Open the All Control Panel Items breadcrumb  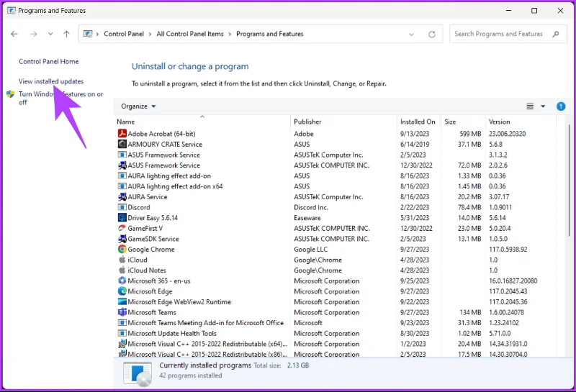point(190,34)
